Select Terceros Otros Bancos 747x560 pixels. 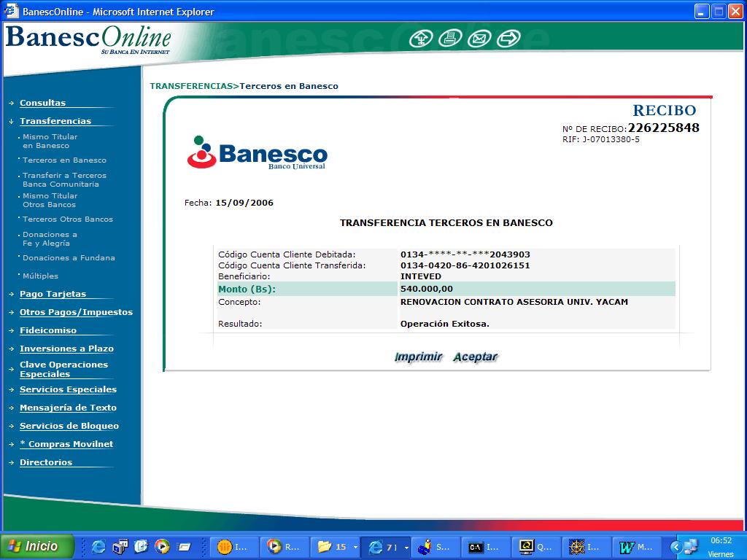tap(68, 219)
